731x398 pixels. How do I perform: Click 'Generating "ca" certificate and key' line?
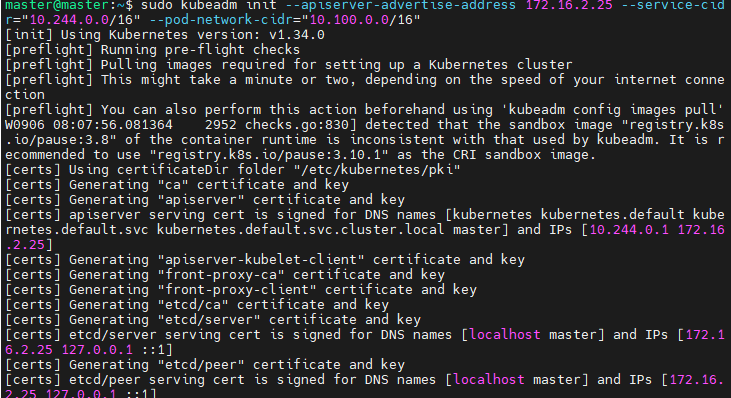click(209, 185)
